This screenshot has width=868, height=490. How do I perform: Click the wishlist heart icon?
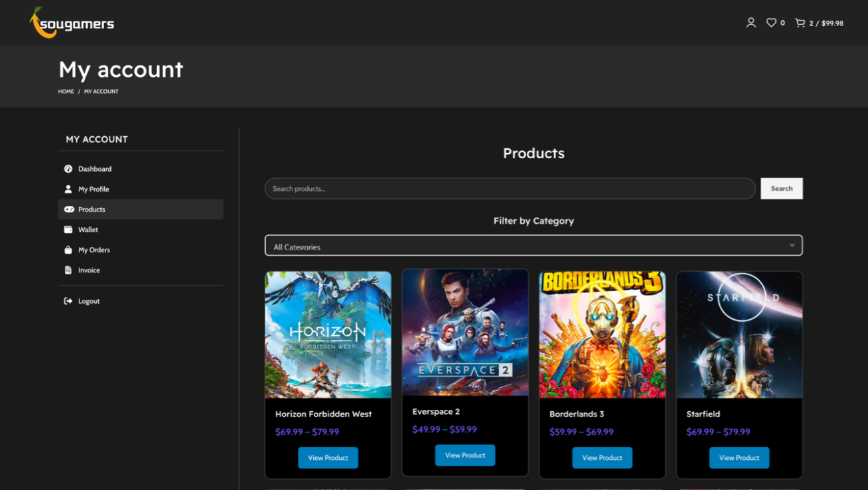click(x=771, y=23)
